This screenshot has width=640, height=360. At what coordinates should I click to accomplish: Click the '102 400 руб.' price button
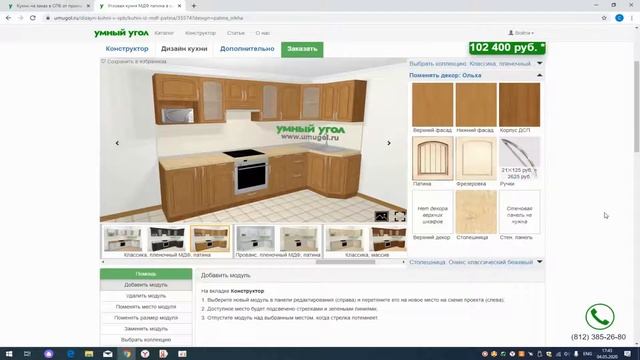tap(507, 48)
